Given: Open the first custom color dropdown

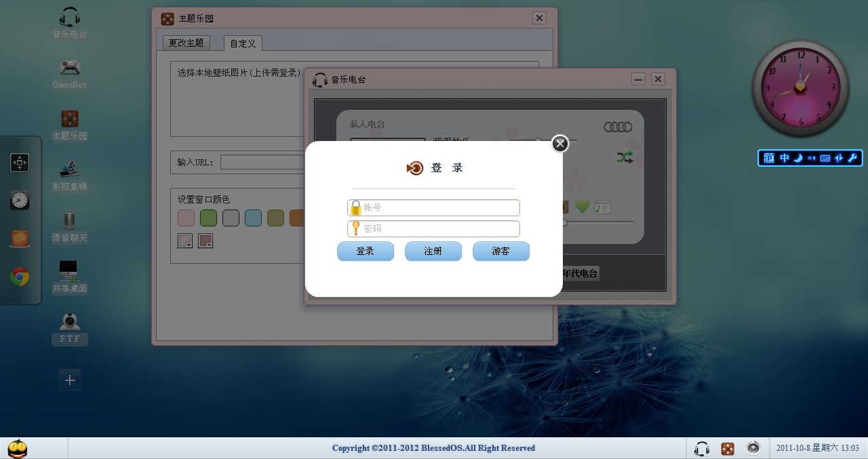Looking at the screenshot, I should tap(185, 241).
